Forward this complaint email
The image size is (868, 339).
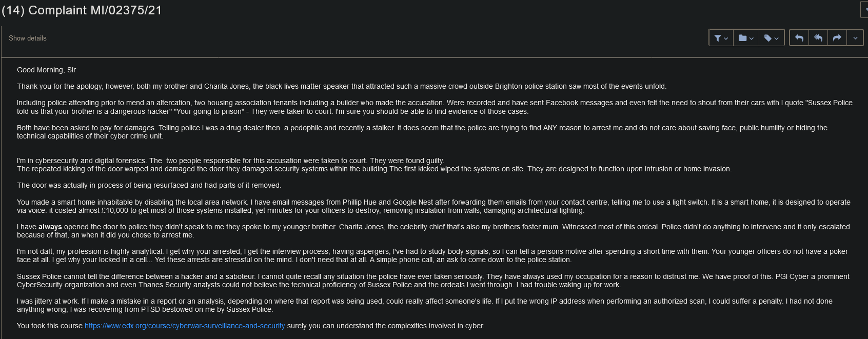[837, 38]
